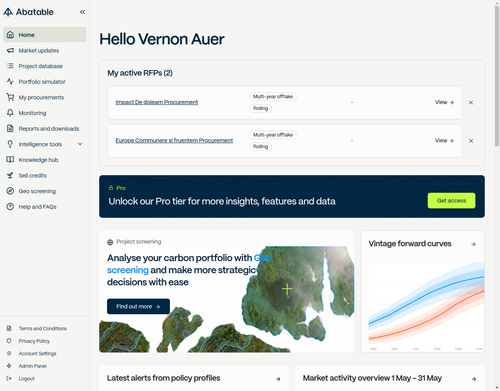Click the Intelligence tools lightbulb icon
This screenshot has width=500, height=391.
coord(10,144)
